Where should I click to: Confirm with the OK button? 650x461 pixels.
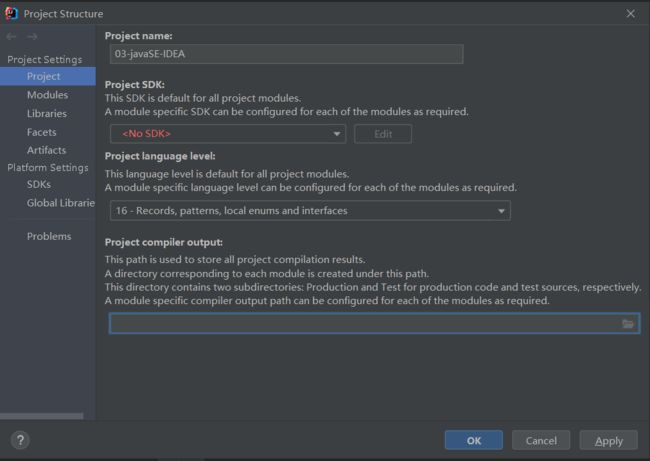click(474, 440)
